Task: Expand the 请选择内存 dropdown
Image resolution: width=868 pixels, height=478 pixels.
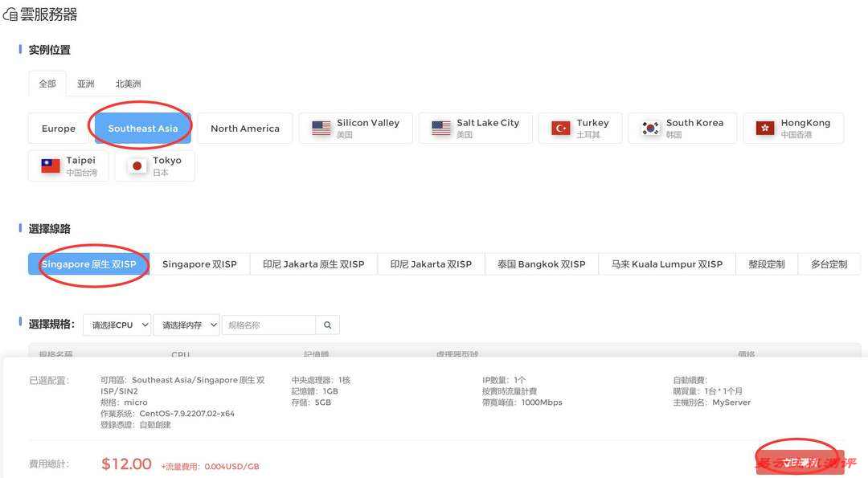Action: (x=186, y=325)
